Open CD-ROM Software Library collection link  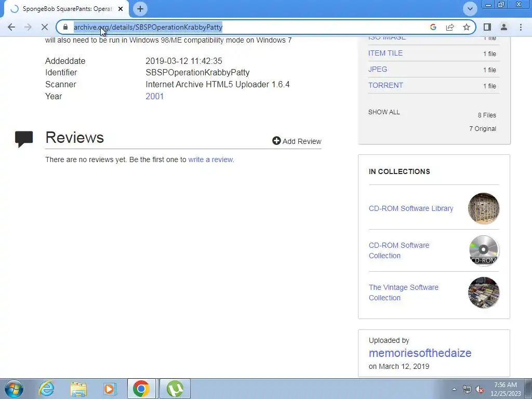(x=411, y=208)
